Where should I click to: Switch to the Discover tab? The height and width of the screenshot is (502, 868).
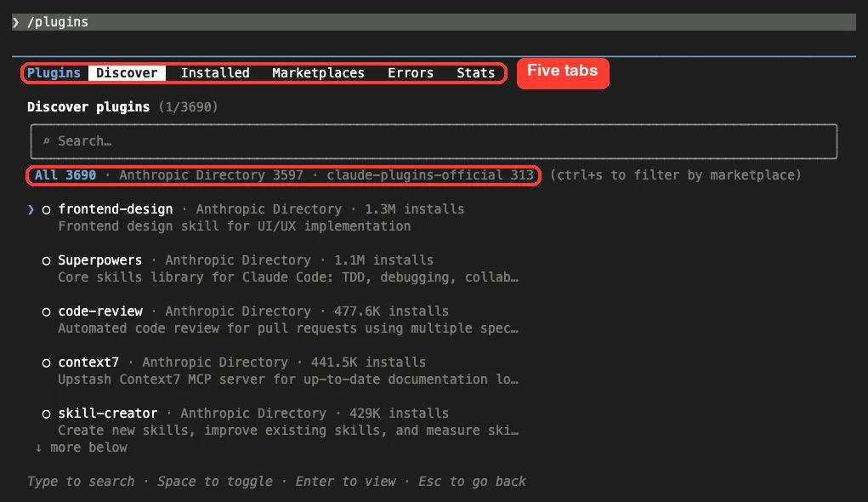[x=127, y=72]
